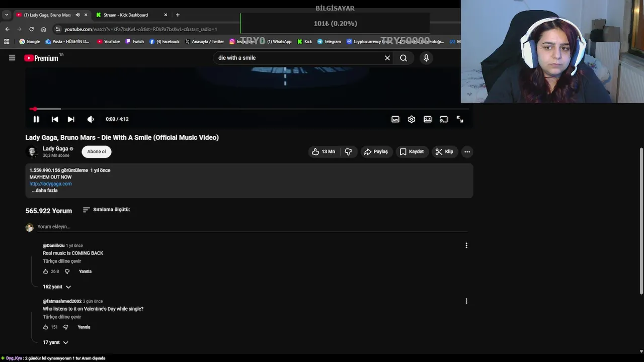Open the YouTube hamburger guide menu
This screenshot has width=644, height=362.
(x=12, y=58)
